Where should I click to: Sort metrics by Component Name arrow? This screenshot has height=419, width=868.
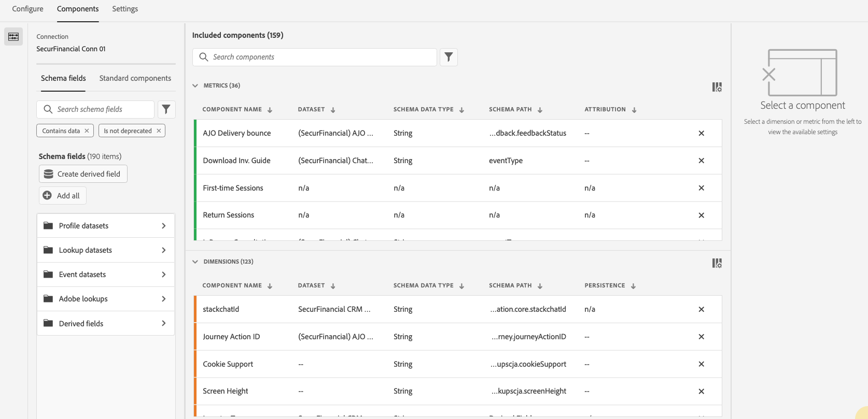[270, 110]
